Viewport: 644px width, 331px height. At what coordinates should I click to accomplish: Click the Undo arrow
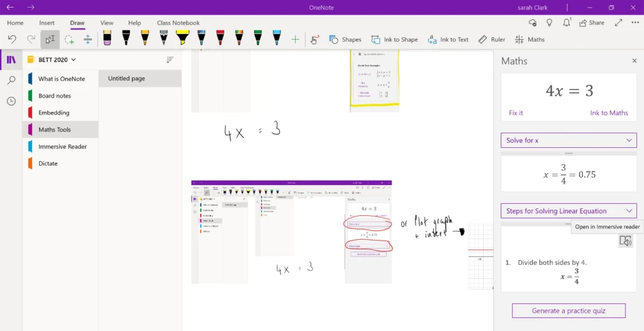pyautogui.click(x=12, y=39)
